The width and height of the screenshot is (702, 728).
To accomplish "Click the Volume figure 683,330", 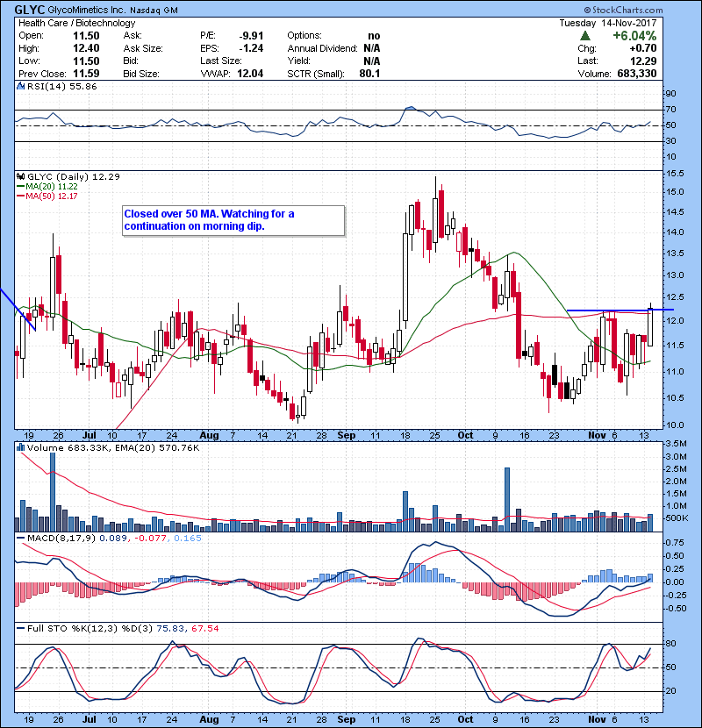I will 637,74.
